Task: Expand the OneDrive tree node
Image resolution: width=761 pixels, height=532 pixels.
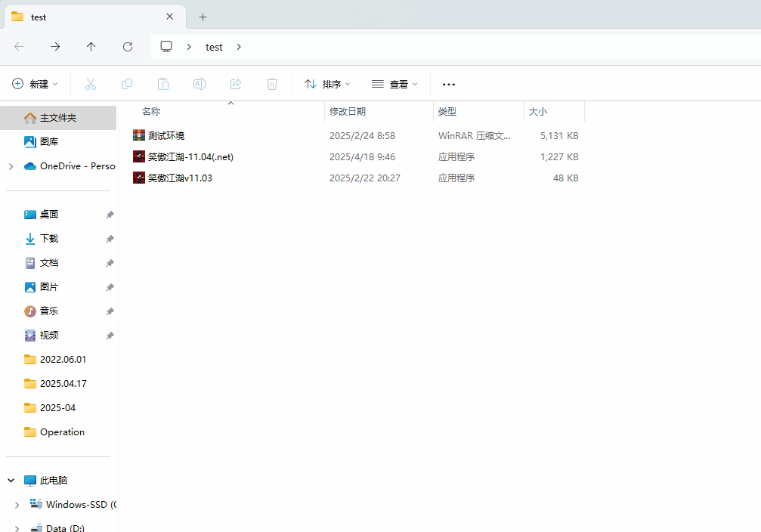Action: [11, 166]
